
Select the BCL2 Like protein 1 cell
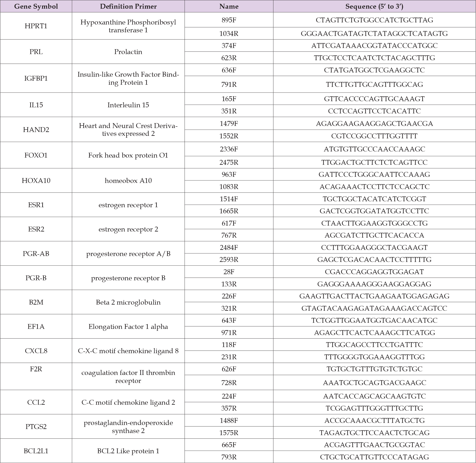point(128,451)
